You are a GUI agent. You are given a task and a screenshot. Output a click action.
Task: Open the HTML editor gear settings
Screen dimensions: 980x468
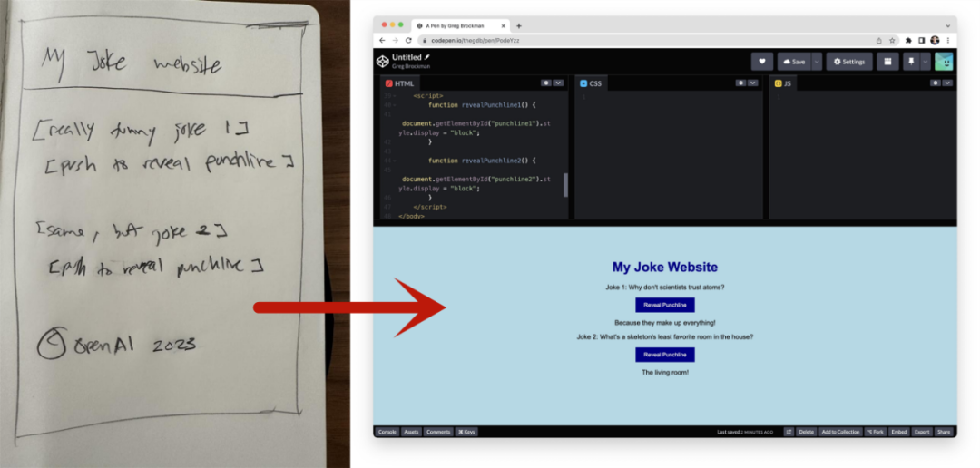tap(545, 83)
